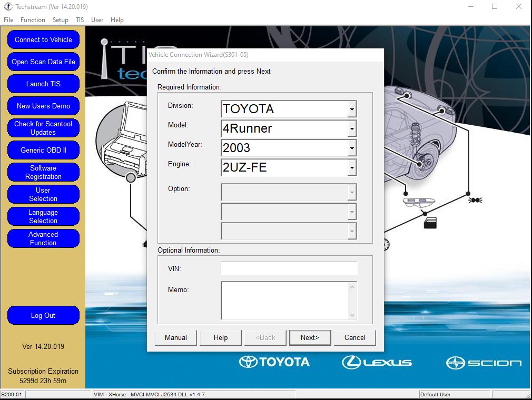The width and height of the screenshot is (532, 400).
Task: Expand the ModelYear dropdown showing 2003
Action: (x=352, y=148)
